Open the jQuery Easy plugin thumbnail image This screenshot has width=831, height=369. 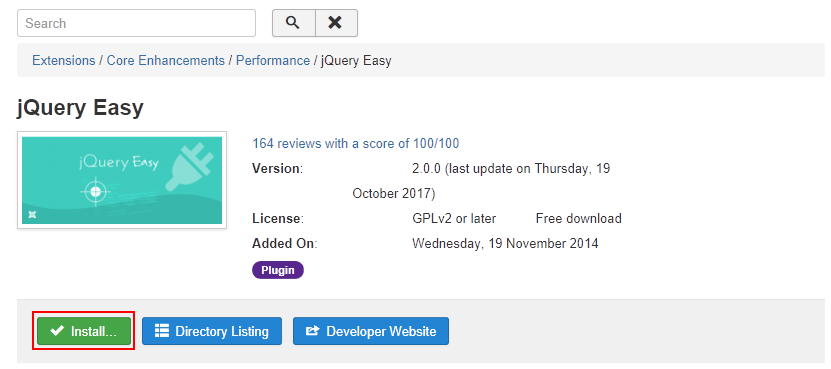point(122,180)
